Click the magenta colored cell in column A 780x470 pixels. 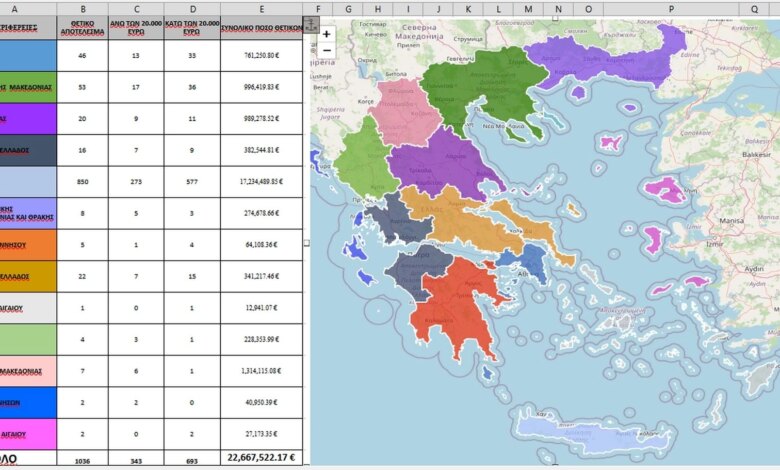(x=28, y=433)
